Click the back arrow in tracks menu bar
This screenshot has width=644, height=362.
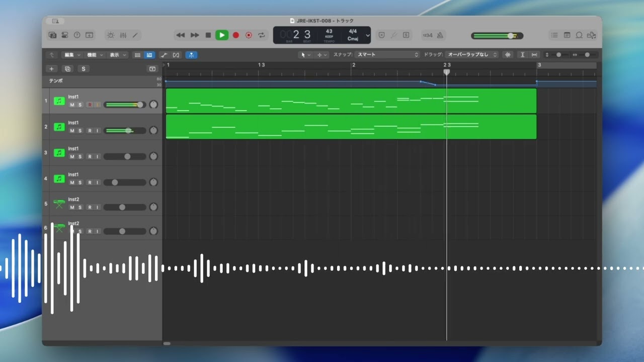pos(51,55)
